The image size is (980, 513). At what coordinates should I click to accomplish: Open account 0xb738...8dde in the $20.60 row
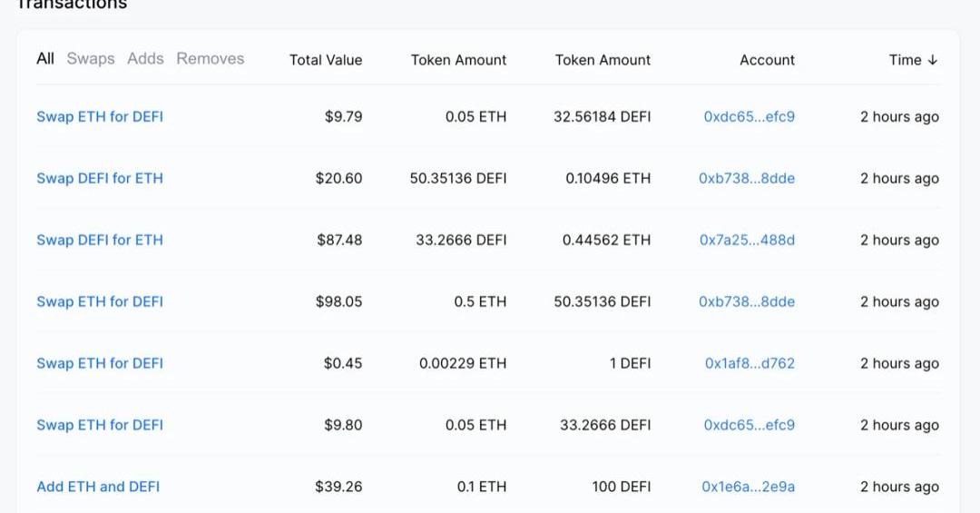click(747, 179)
